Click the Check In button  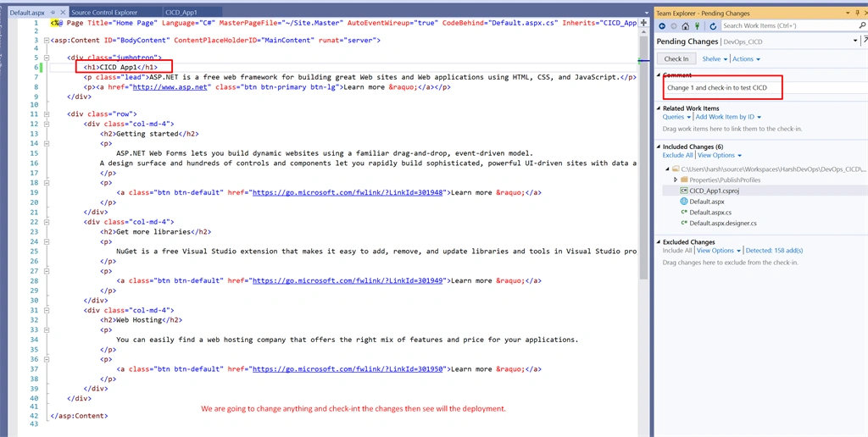[x=676, y=59]
